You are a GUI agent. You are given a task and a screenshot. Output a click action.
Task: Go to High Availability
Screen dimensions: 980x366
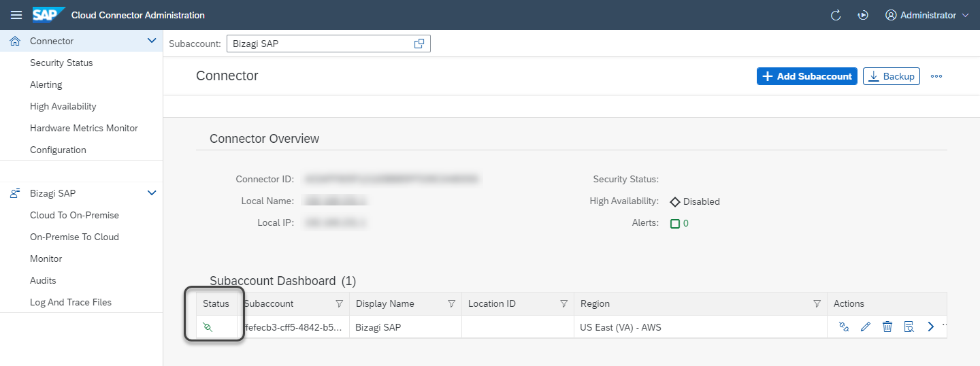[x=63, y=106]
